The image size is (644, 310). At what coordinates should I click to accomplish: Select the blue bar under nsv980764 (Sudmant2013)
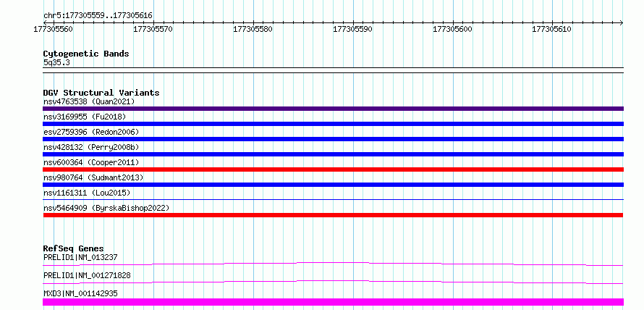click(x=333, y=185)
